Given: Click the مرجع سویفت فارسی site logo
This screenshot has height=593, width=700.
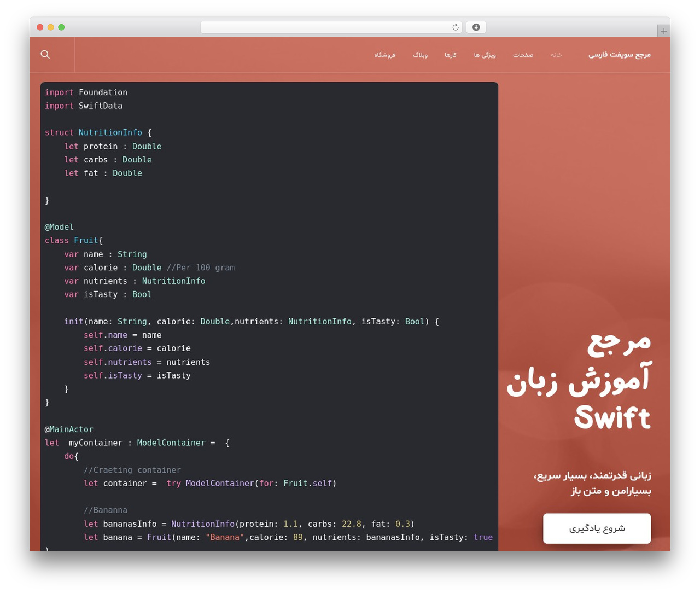Looking at the screenshot, I should tap(620, 55).
